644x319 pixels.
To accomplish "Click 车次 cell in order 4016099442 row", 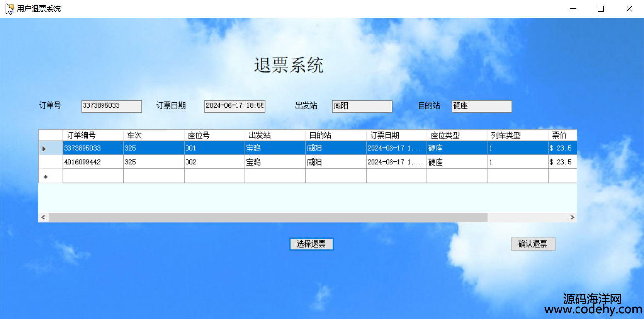I will pos(154,162).
